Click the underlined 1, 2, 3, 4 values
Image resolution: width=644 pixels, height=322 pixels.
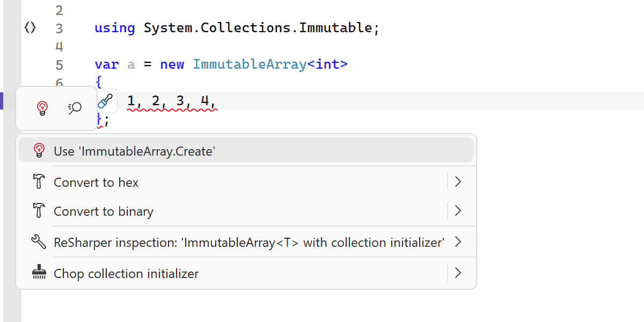click(x=171, y=100)
